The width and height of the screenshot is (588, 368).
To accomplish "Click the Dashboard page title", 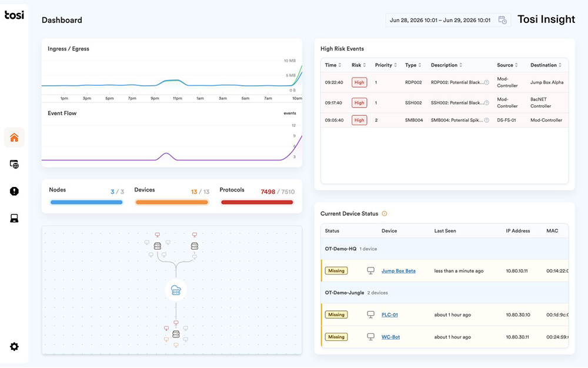I will pos(62,20).
